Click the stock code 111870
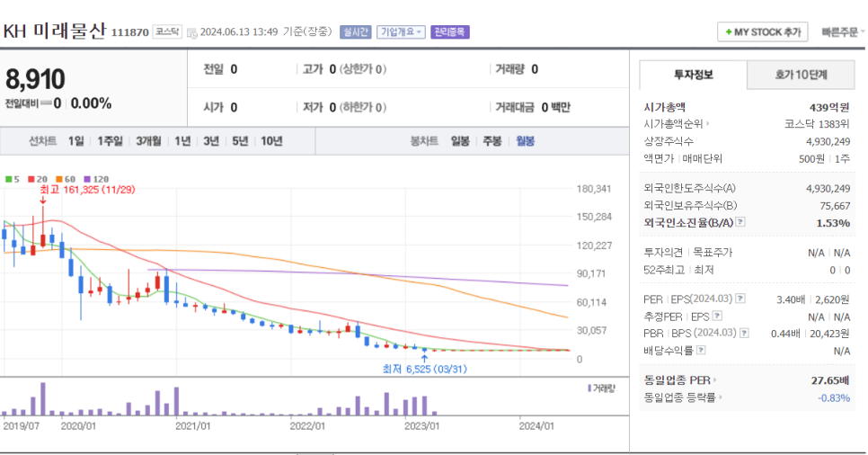Image resolution: width=868 pixels, height=455 pixels. (130, 32)
